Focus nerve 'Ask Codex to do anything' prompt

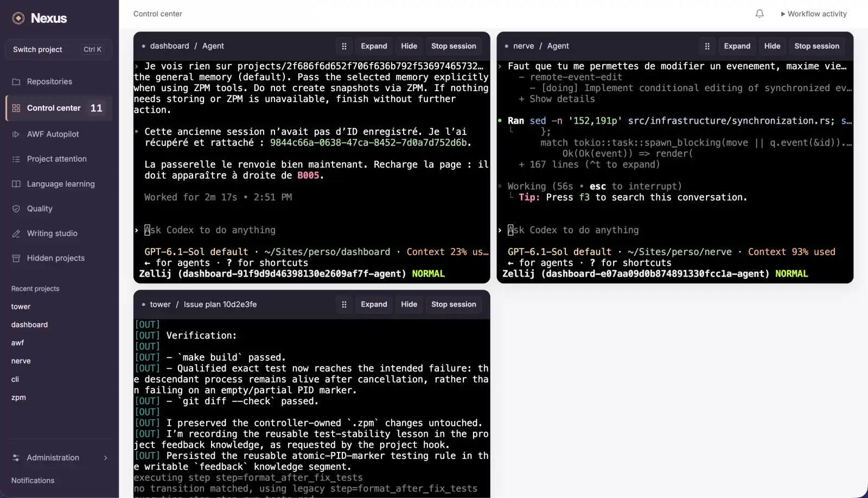573,230
